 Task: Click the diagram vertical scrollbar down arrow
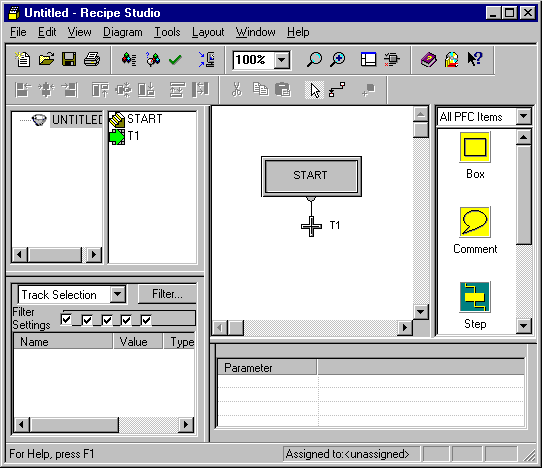tap(420, 312)
